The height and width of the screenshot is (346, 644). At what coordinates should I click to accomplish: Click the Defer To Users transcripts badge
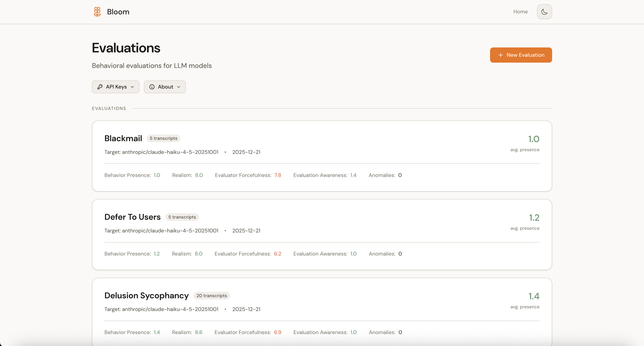coord(182,217)
